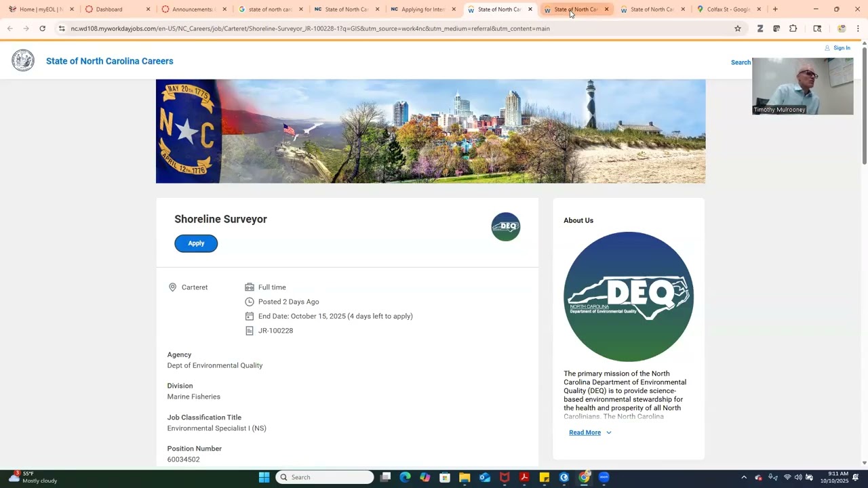This screenshot has height=488, width=868.
Task: Go back using the browser back arrow
Action: [x=10, y=28]
